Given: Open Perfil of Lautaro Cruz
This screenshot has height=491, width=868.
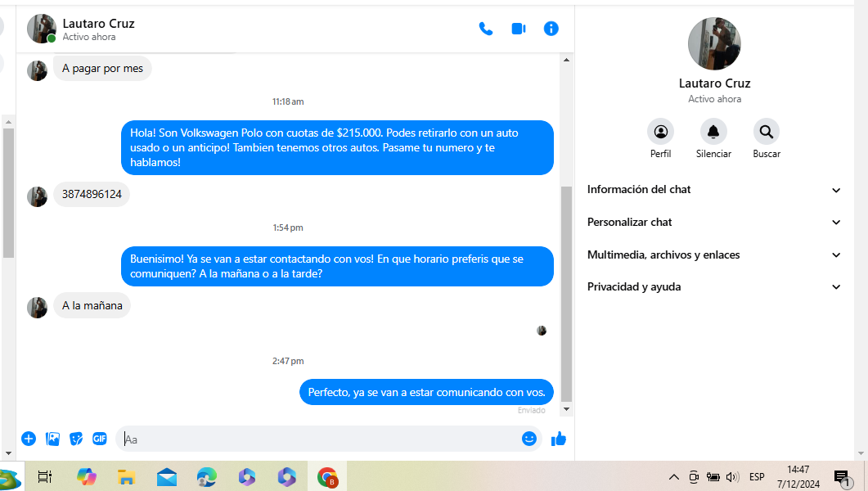Looking at the screenshot, I should click(660, 132).
